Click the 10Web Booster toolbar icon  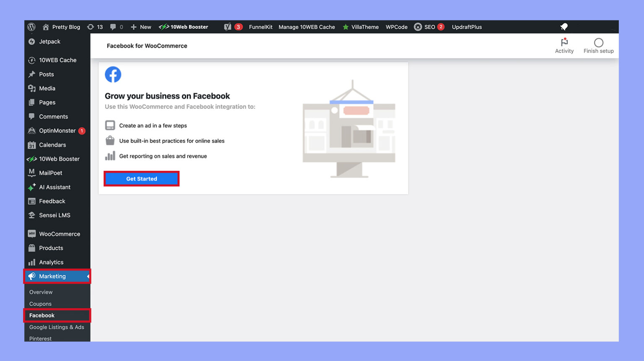coord(164,27)
